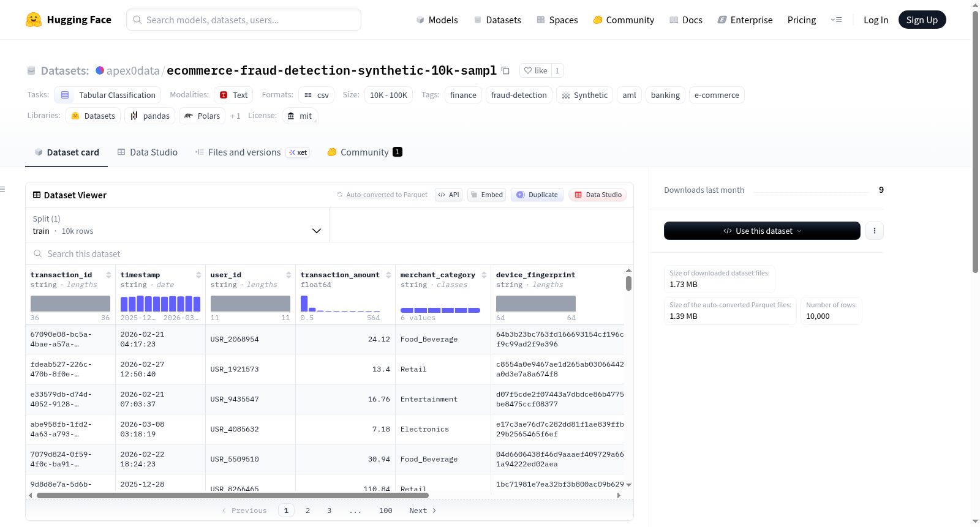Image resolution: width=980 pixels, height=527 pixels.
Task: Go to Datasets in the top navigation
Action: click(497, 20)
